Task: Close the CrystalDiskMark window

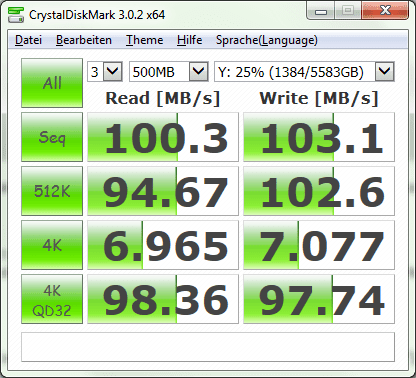Action: coord(385,11)
